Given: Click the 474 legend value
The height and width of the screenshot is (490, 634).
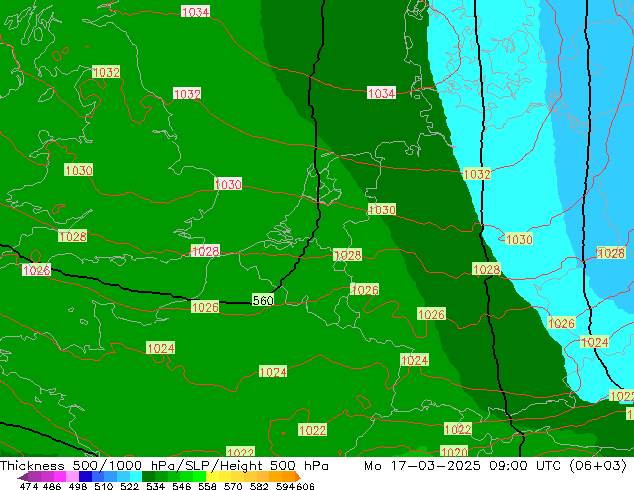Looking at the screenshot, I should [x=29, y=486].
